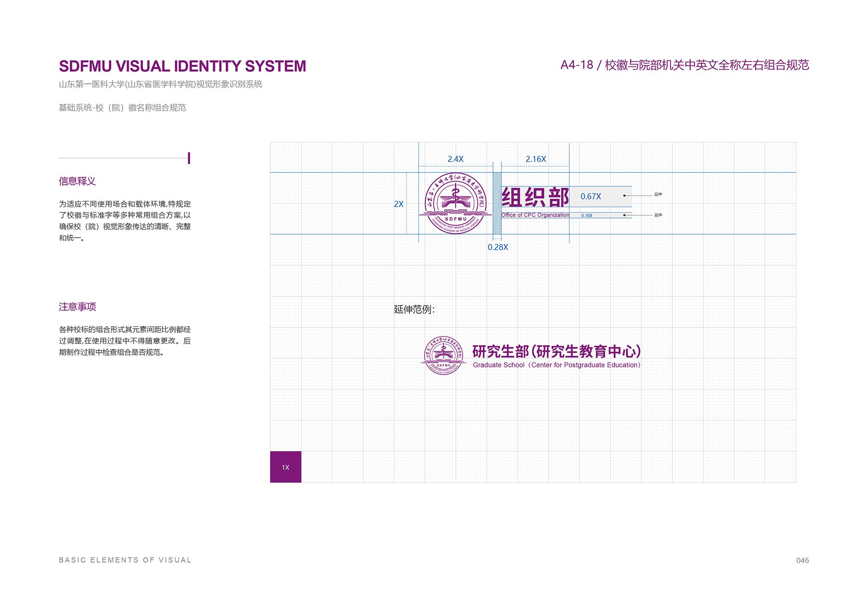Click the '信息释义' section heading

click(77, 181)
